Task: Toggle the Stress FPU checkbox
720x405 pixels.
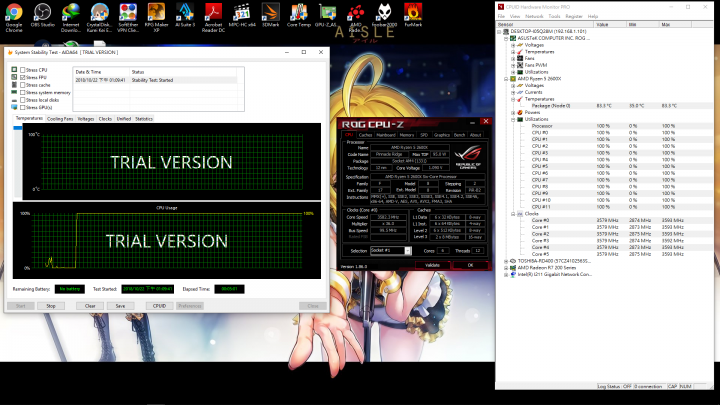Action: 22,78
